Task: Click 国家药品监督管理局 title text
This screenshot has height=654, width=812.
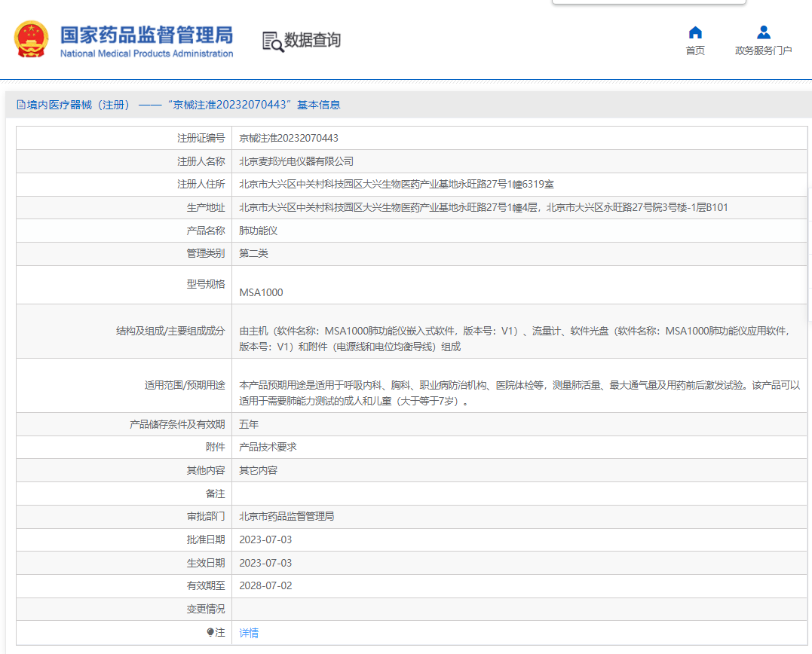Action: pos(146,35)
